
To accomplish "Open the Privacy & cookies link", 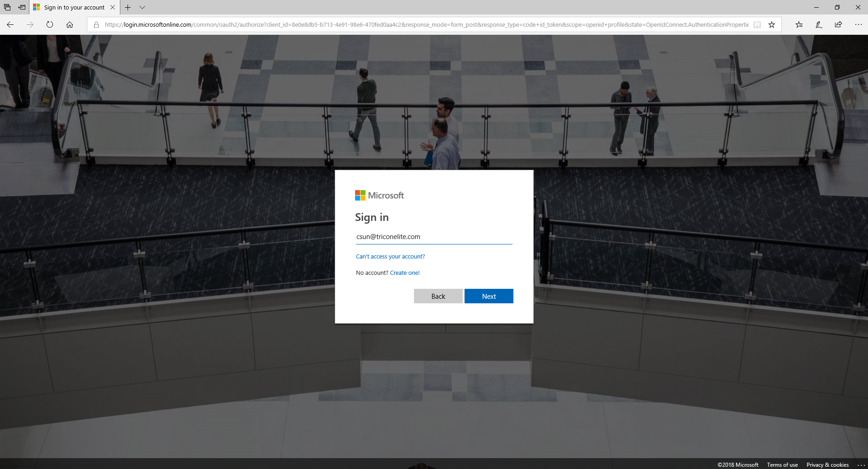I will (x=827, y=464).
